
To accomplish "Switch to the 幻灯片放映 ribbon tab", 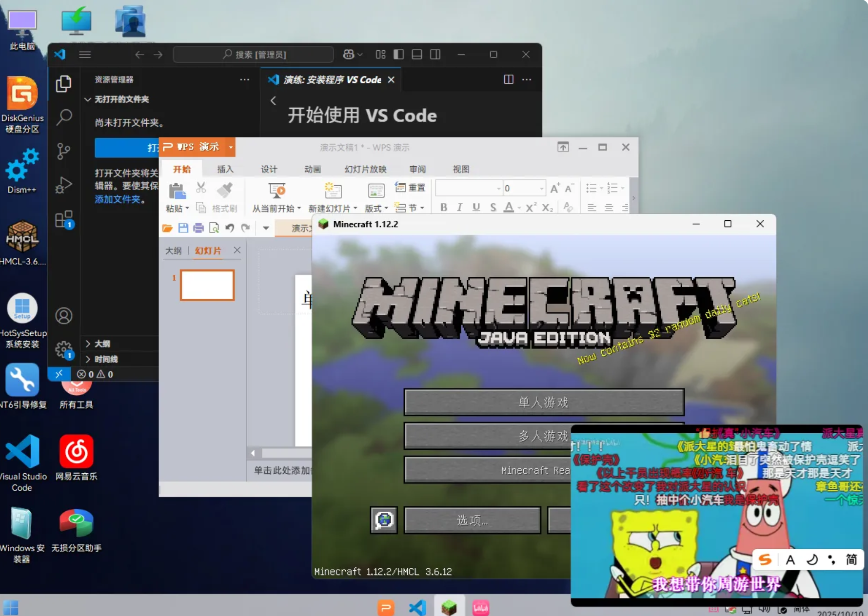I will [365, 169].
